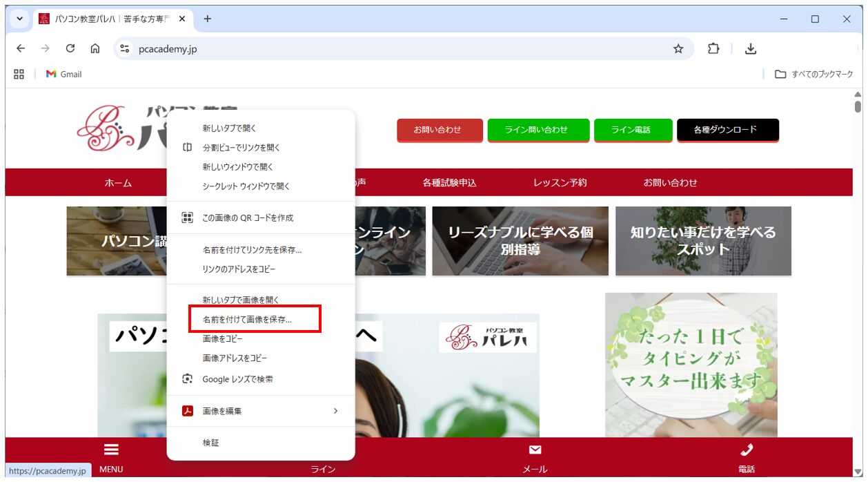Click the メール envelope icon
This screenshot has height=482, width=868.
[x=535, y=449]
